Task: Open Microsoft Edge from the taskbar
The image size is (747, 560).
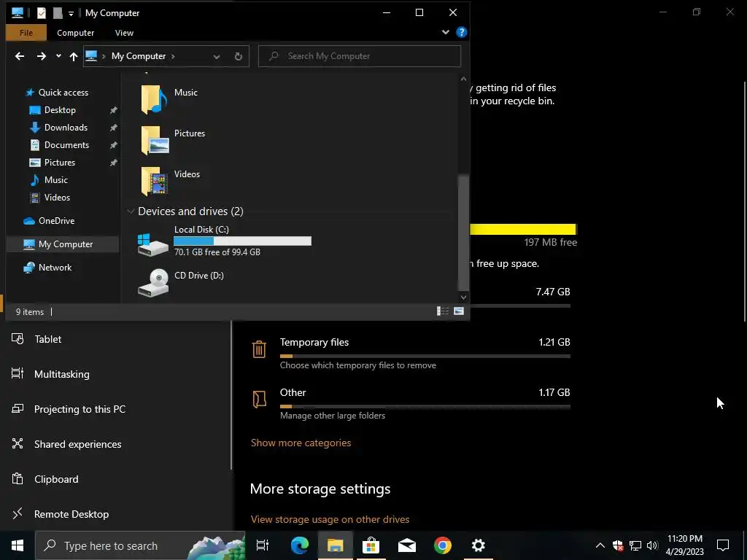Action: [x=300, y=545]
